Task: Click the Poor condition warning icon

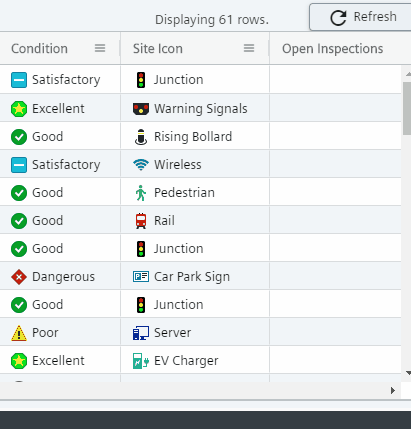Action: (x=19, y=333)
